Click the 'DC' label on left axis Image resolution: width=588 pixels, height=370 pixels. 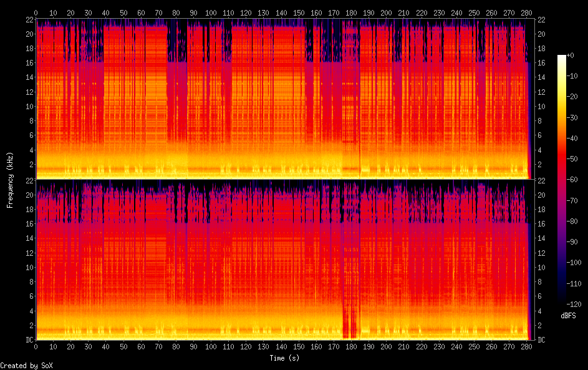point(27,340)
